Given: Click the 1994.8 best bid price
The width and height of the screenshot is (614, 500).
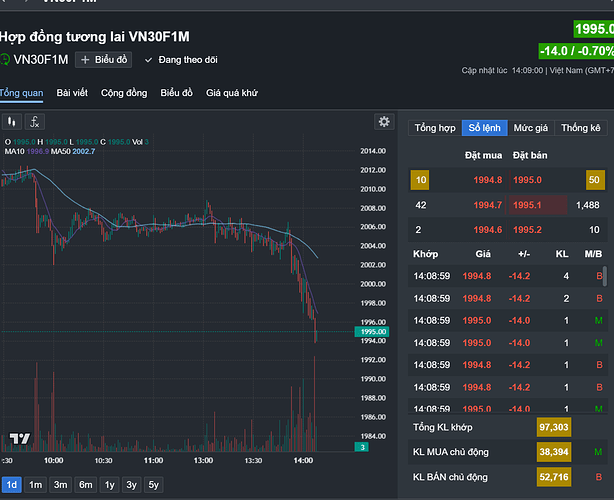Looking at the screenshot, I should click(488, 180).
